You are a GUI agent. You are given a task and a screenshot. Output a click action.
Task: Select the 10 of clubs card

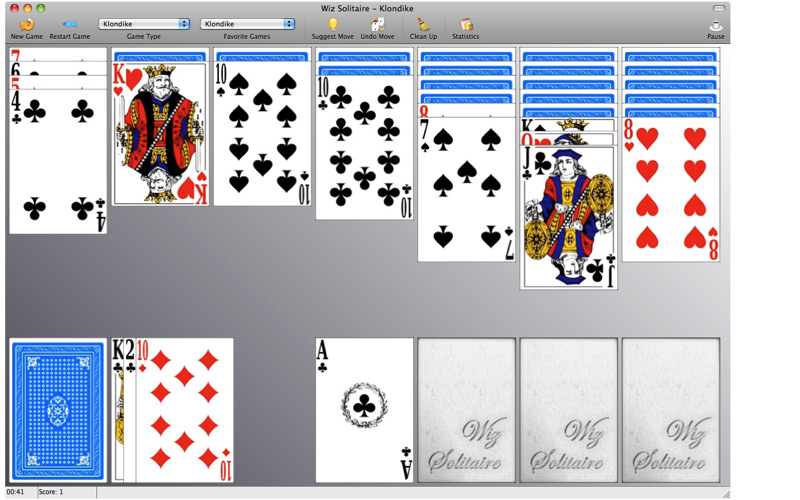364,147
